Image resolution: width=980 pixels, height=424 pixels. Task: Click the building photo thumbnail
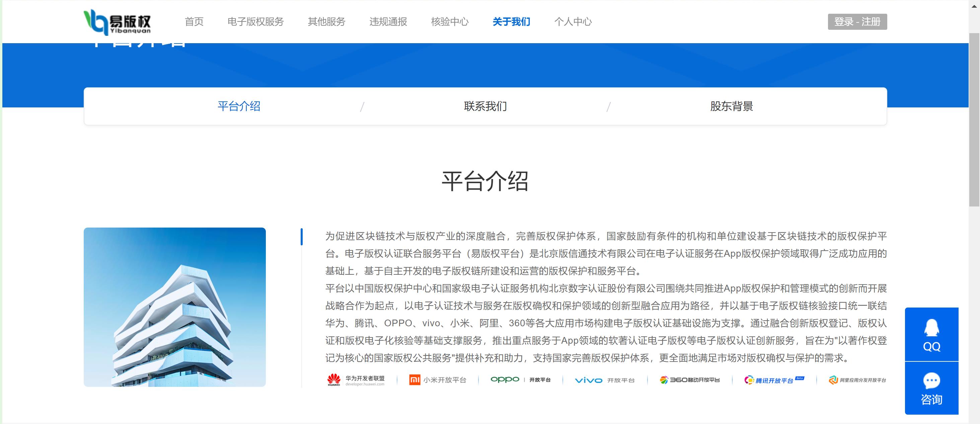coord(175,307)
